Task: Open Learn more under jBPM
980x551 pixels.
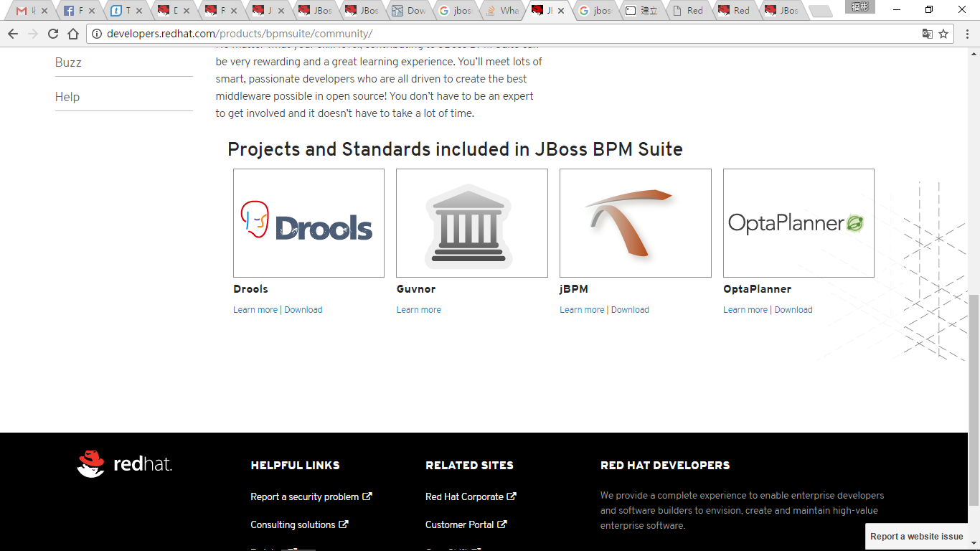Action: pyautogui.click(x=582, y=310)
